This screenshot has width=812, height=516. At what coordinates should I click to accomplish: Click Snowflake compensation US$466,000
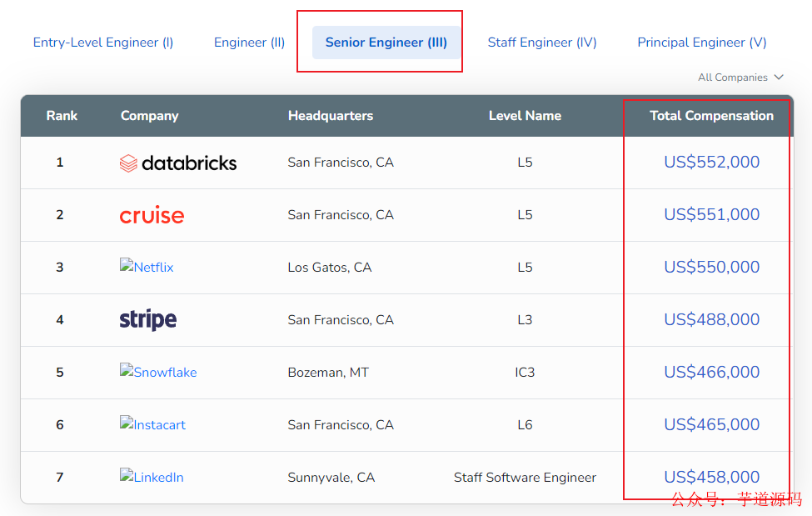(x=711, y=373)
